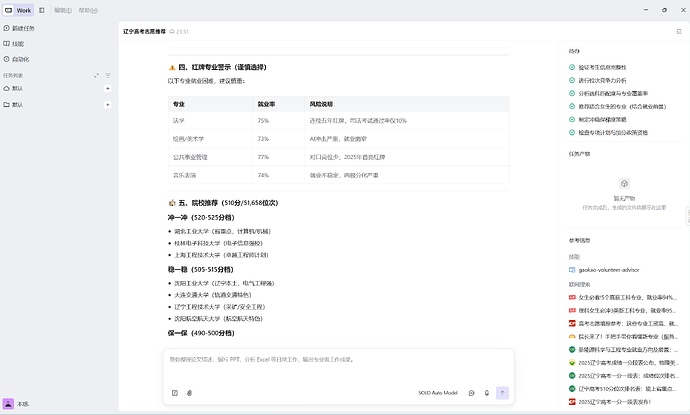The image size is (690, 415).
Task: Click the 验证考生信息完整性 todo item
Action: [598, 67]
